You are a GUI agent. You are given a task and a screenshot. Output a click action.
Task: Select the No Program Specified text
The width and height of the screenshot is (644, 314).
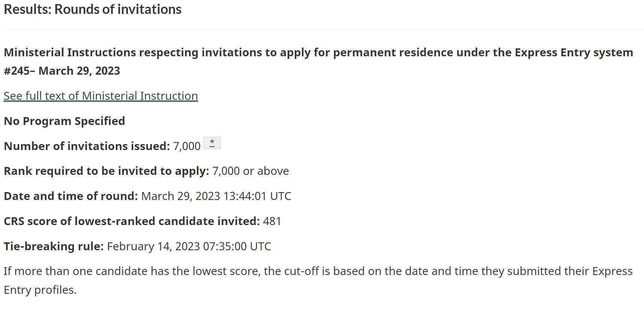click(x=64, y=121)
